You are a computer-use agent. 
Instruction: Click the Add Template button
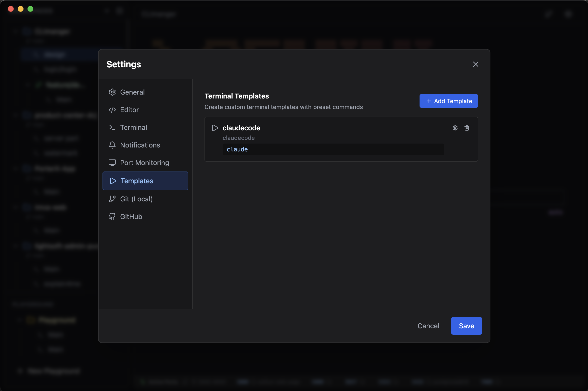pos(448,101)
